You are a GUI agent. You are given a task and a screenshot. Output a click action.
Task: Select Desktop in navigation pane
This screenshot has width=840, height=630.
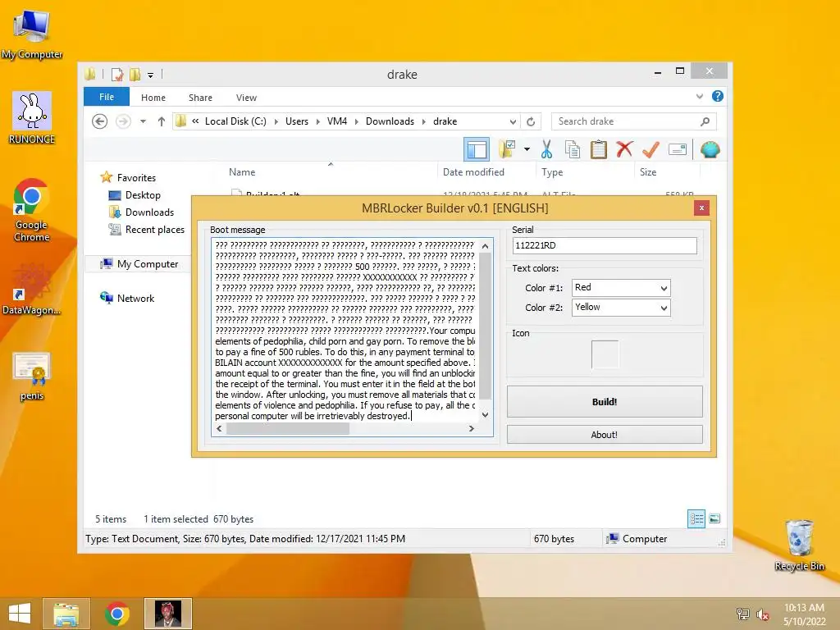tap(143, 195)
